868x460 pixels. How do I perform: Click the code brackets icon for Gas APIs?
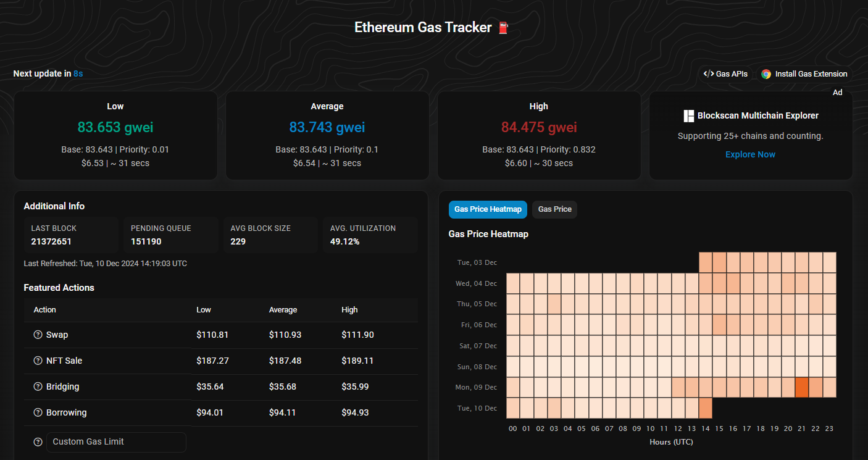coord(709,74)
